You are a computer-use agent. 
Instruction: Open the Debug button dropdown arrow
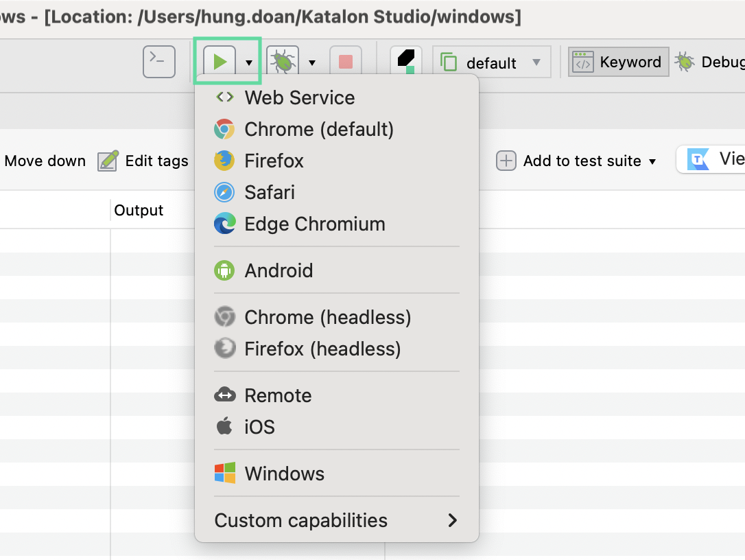point(312,63)
